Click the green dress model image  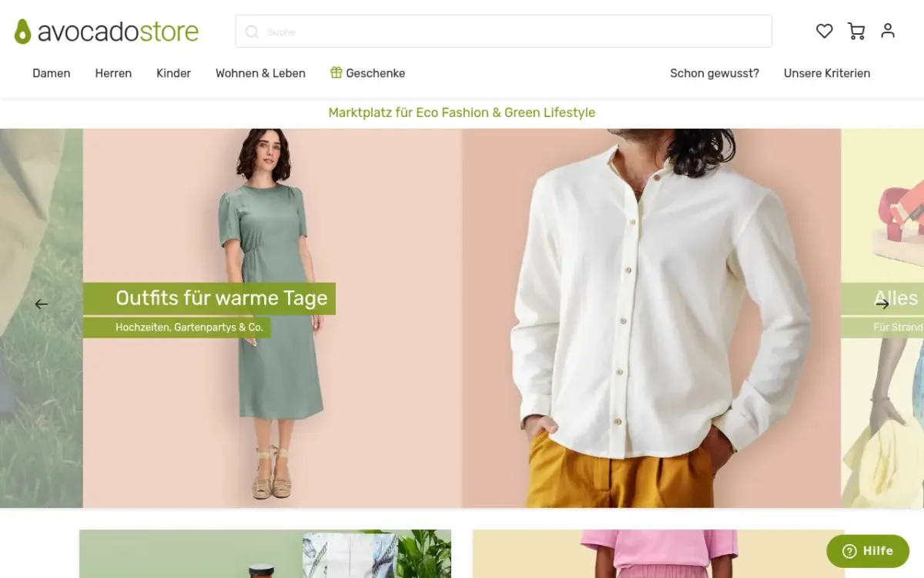click(273, 318)
